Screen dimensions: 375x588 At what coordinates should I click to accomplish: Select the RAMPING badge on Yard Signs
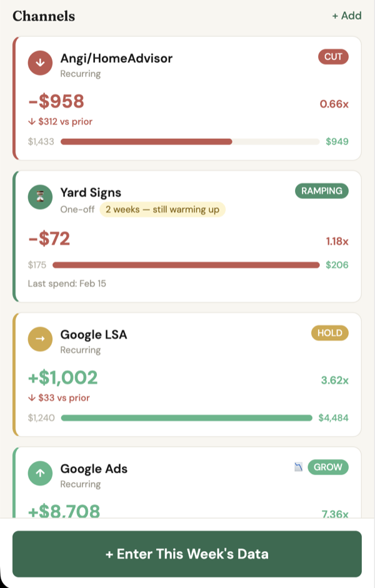pyautogui.click(x=322, y=191)
